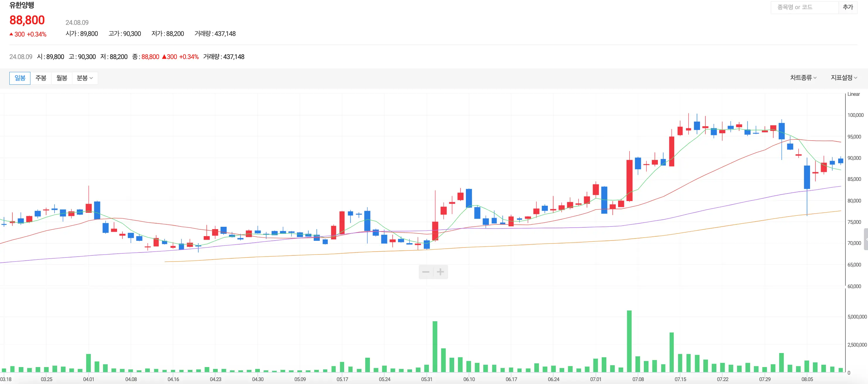Click red up-triangle next to 300 change

click(11, 34)
